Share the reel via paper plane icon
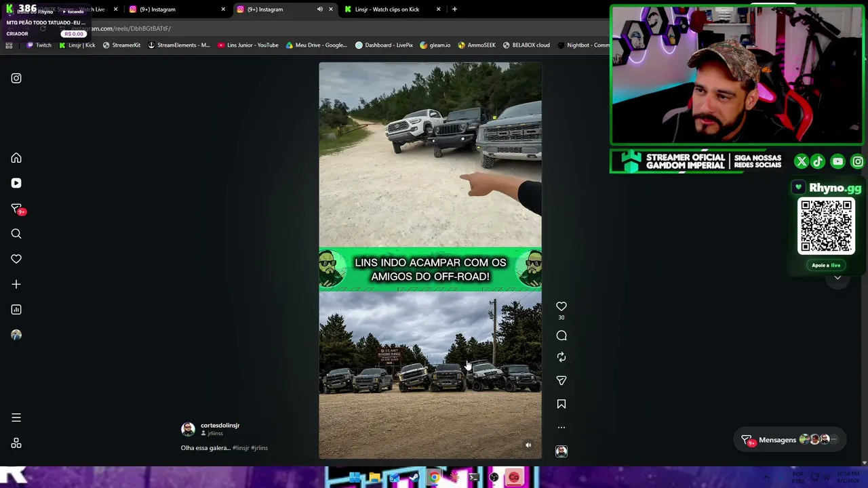This screenshot has height=488, width=868. (x=561, y=381)
